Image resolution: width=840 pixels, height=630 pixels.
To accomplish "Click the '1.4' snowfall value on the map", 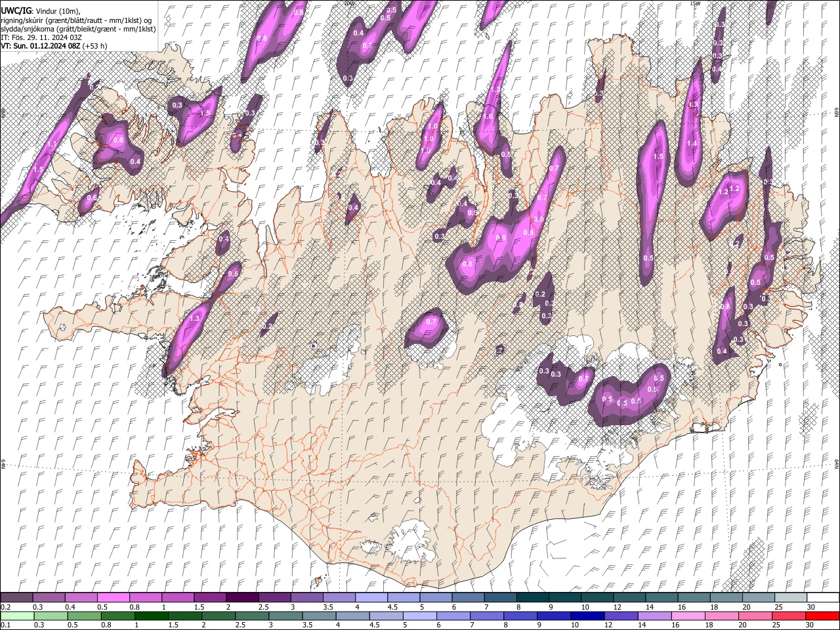I will (x=692, y=144).
